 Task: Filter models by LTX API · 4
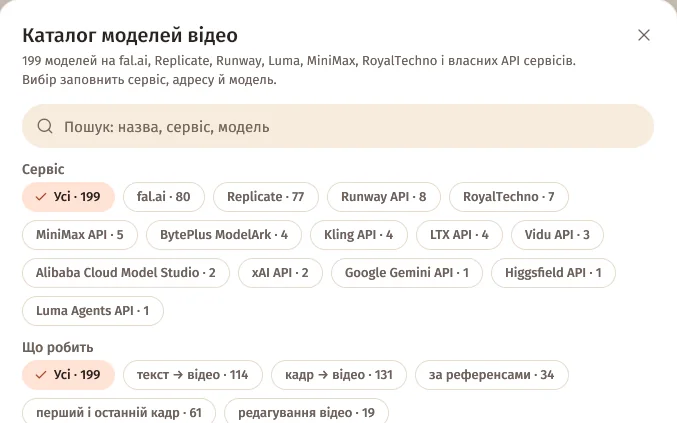pos(459,235)
